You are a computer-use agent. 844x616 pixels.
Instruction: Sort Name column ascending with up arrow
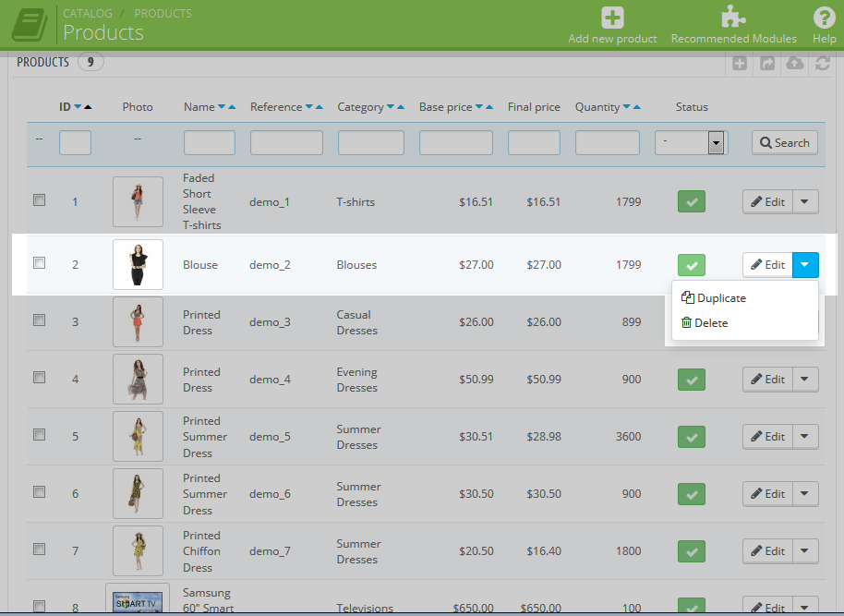[232, 107]
